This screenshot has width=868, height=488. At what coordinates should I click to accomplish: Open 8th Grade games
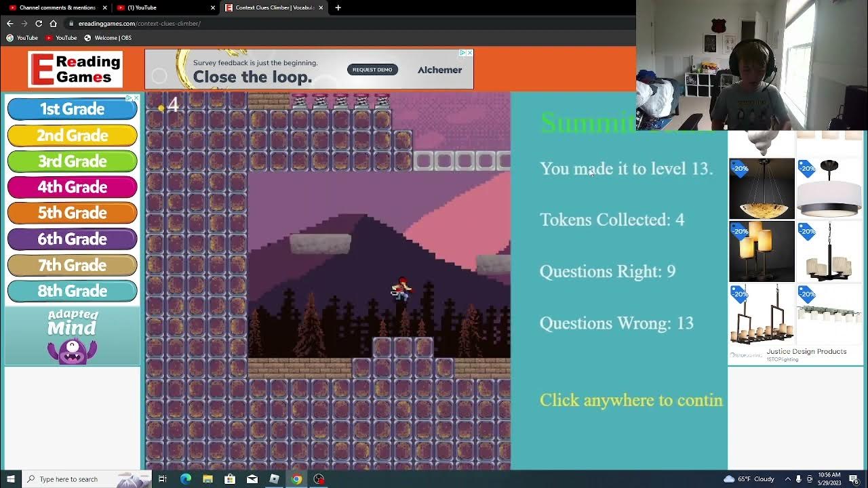click(72, 290)
